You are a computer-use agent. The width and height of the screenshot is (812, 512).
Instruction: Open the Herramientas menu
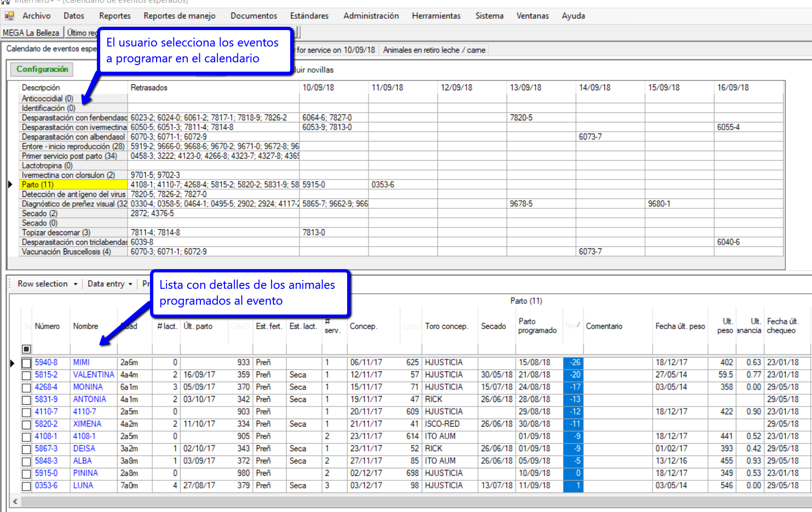click(436, 16)
